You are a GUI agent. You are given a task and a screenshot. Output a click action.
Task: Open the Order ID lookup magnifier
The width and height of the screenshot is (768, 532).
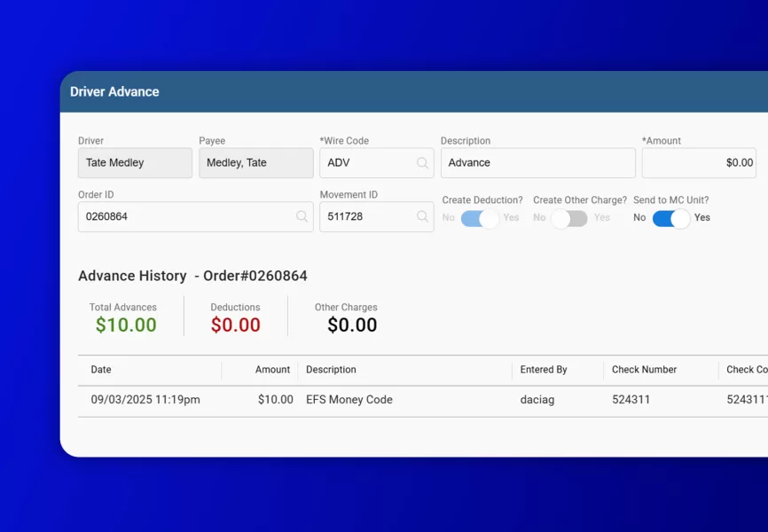(302, 216)
